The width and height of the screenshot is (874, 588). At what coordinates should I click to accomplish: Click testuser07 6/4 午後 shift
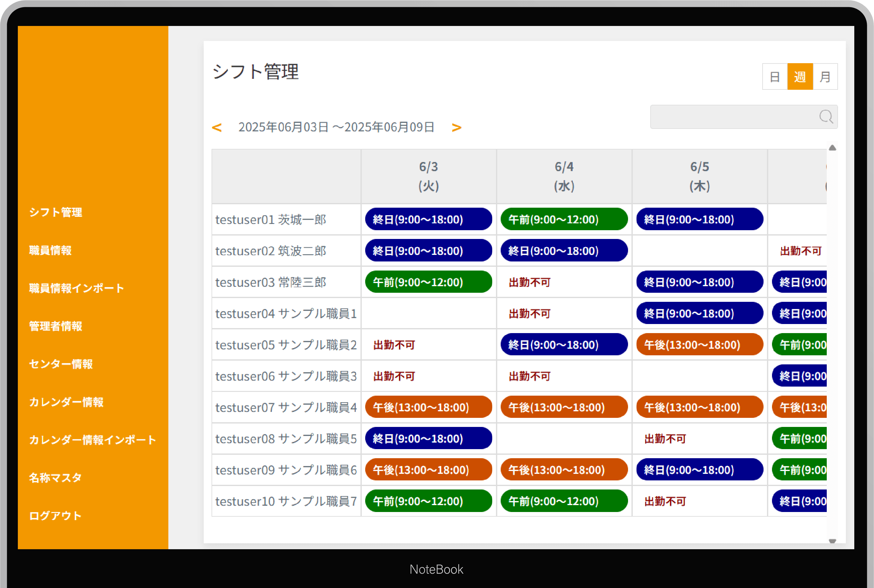[564, 407]
